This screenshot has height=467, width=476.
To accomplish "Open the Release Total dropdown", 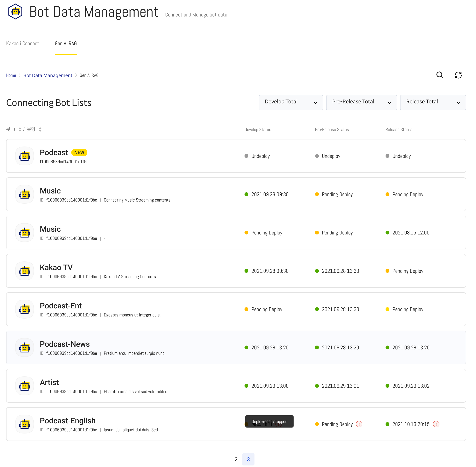I will (x=433, y=102).
